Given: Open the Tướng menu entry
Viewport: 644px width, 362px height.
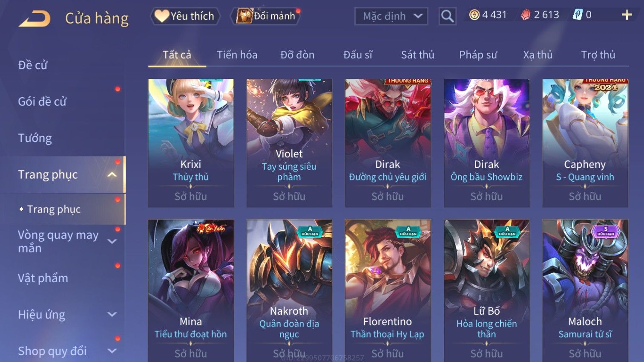Looking at the screenshot, I should 35,138.
